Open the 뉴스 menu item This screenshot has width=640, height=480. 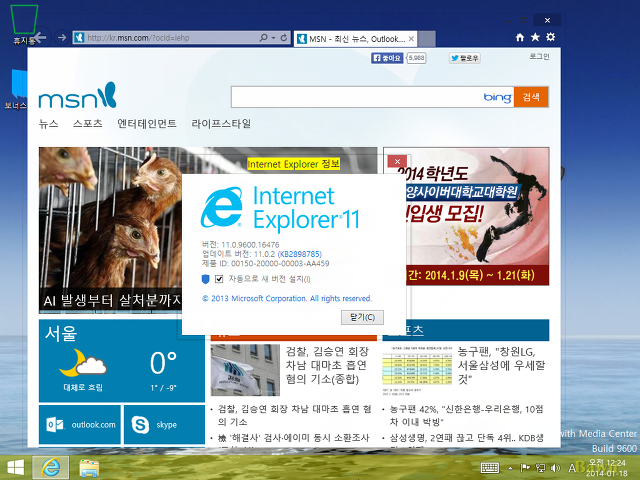pos(48,123)
